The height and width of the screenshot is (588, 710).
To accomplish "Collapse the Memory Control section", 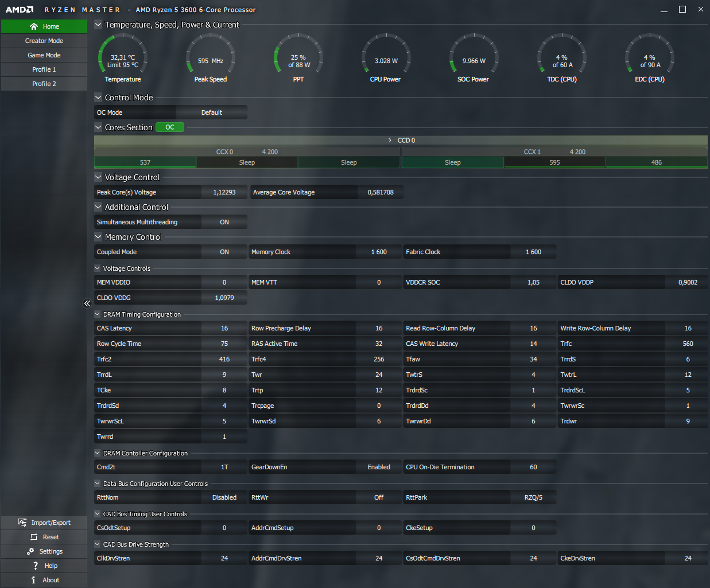I will point(98,237).
